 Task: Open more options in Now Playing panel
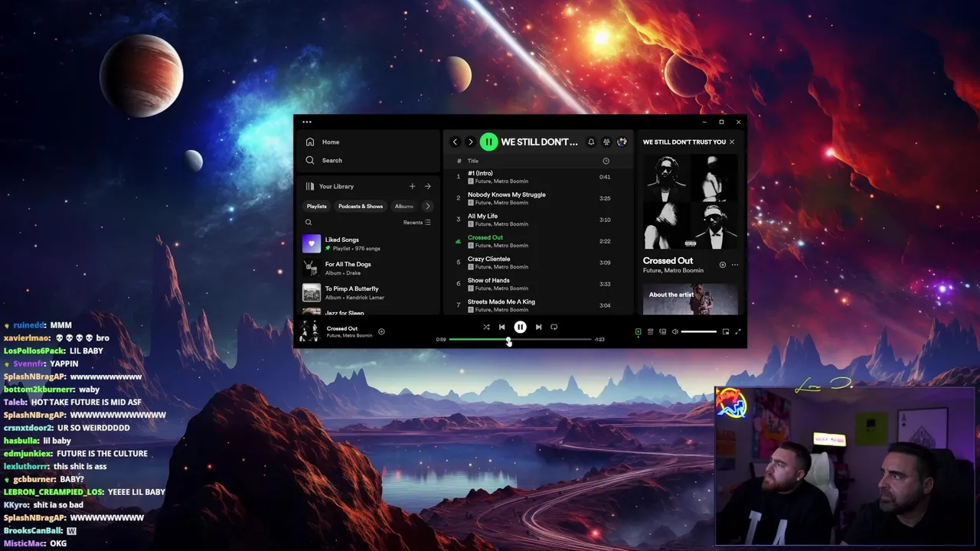[x=735, y=265]
